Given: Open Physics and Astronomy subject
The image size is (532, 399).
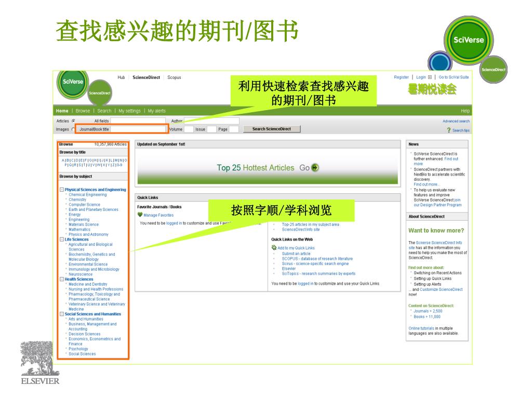Looking at the screenshot, I should coord(88,234).
